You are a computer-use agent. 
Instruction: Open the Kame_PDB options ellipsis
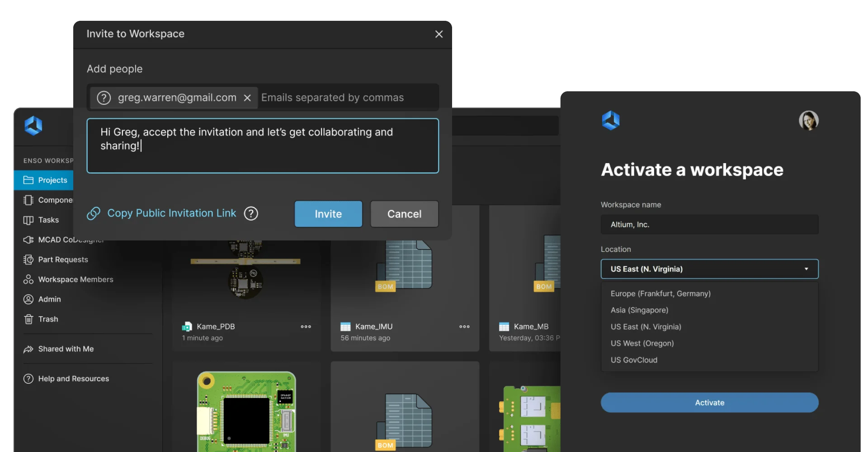click(x=306, y=326)
